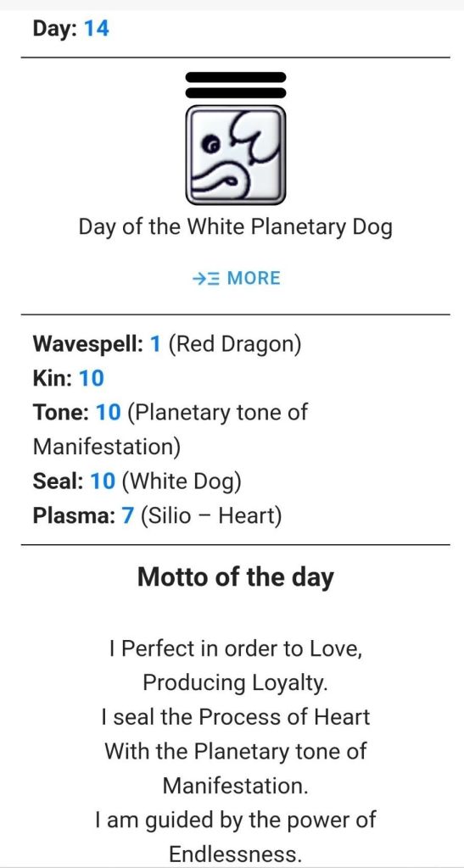This screenshot has height=868, width=464.
Task: Click the Silio – Heart plasma text
Action: click(x=211, y=516)
